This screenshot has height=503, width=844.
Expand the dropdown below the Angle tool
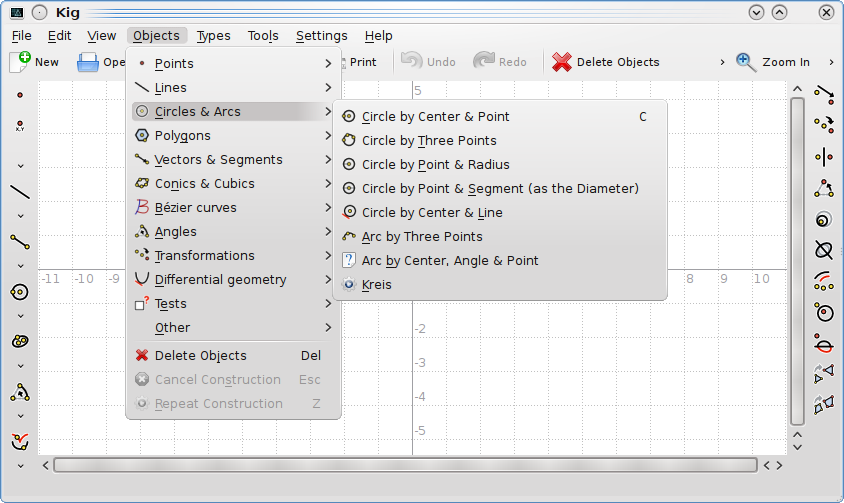pyautogui.click(x=20, y=416)
